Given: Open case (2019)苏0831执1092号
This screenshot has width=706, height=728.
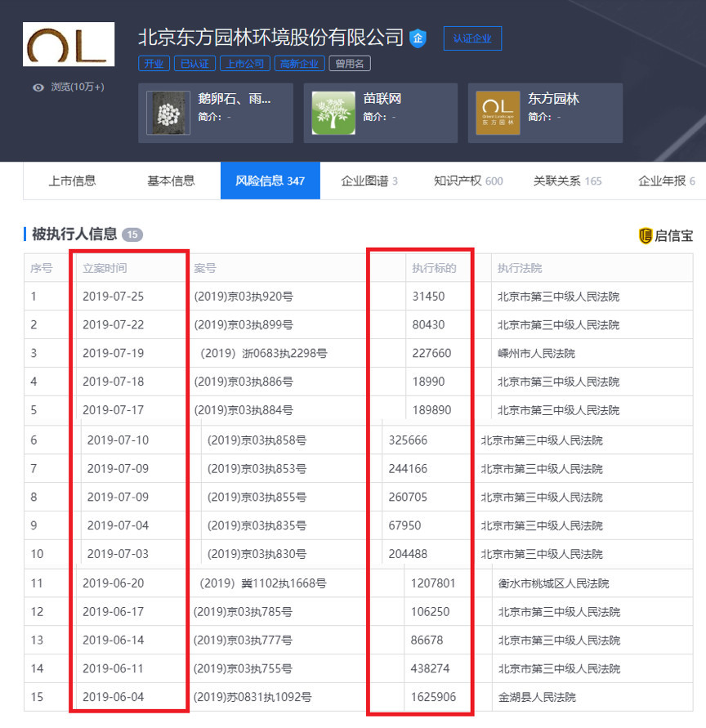Looking at the screenshot, I should coord(252,696).
